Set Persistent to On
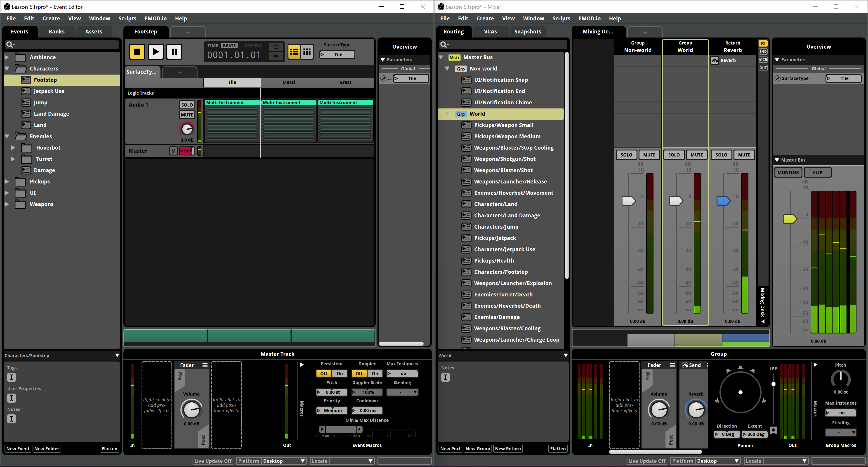868x467 pixels. pos(340,373)
